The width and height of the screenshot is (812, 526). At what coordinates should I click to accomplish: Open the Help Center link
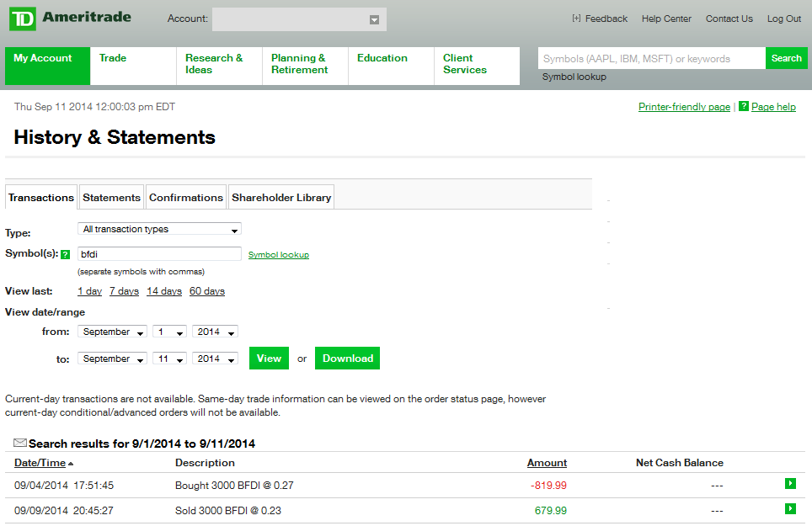tap(666, 19)
